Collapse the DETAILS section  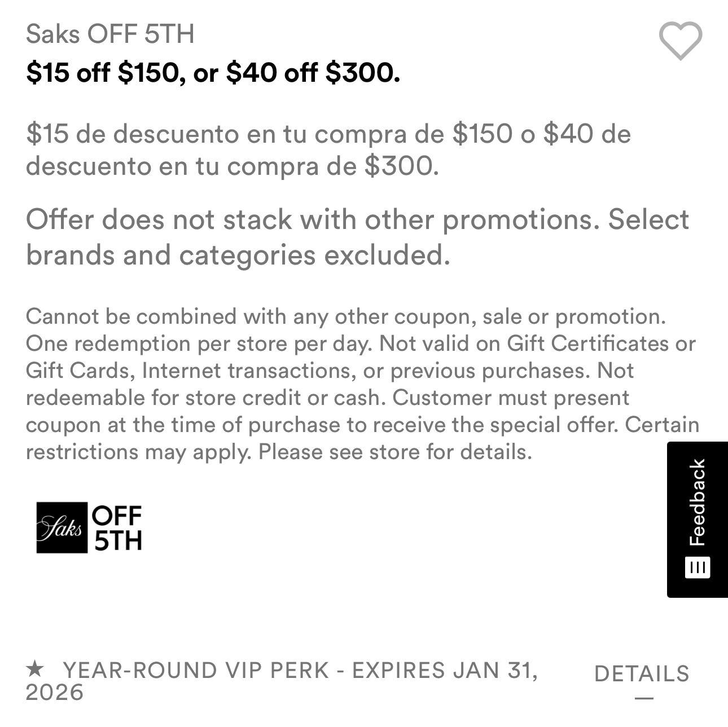(642, 673)
